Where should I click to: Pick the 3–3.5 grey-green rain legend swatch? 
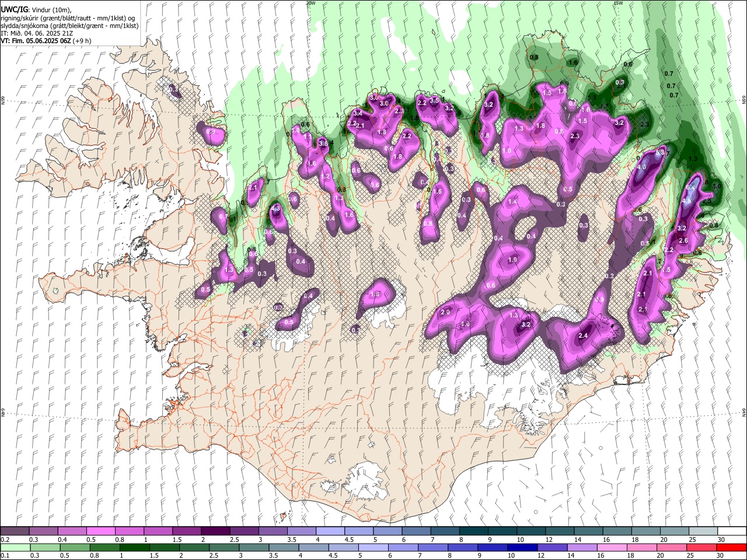254,547
